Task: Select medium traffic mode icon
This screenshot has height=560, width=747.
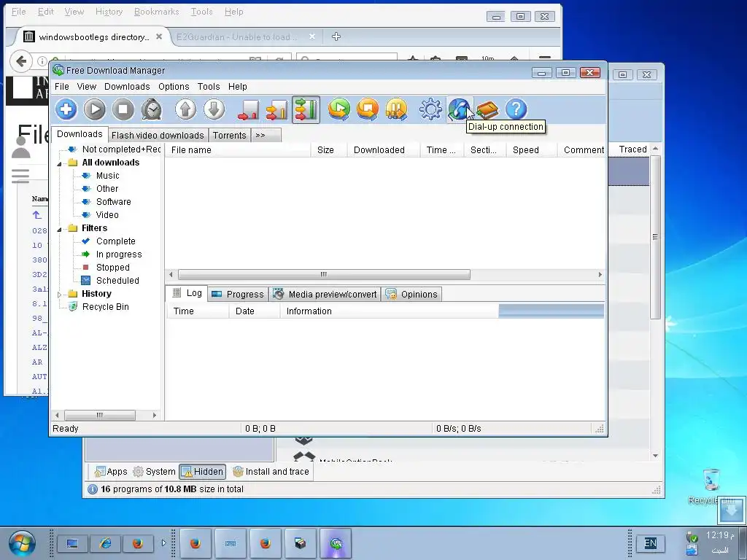Action: (x=276, y=109)
